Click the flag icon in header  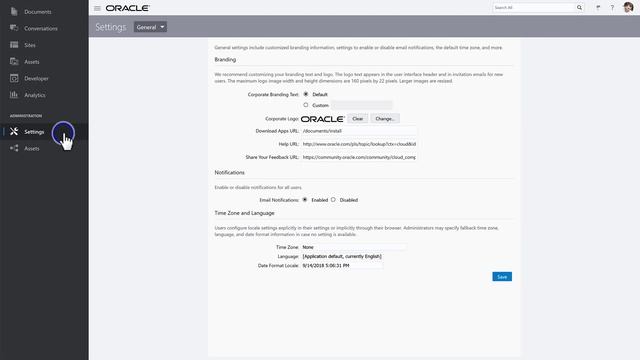[598, 7]
